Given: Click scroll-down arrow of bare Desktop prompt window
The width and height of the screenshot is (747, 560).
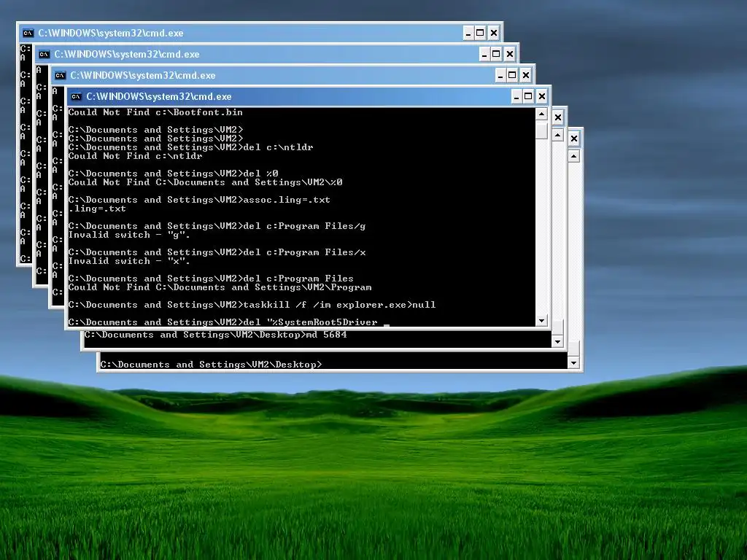Looking at the screenshot, I should (x=573, y=363).
